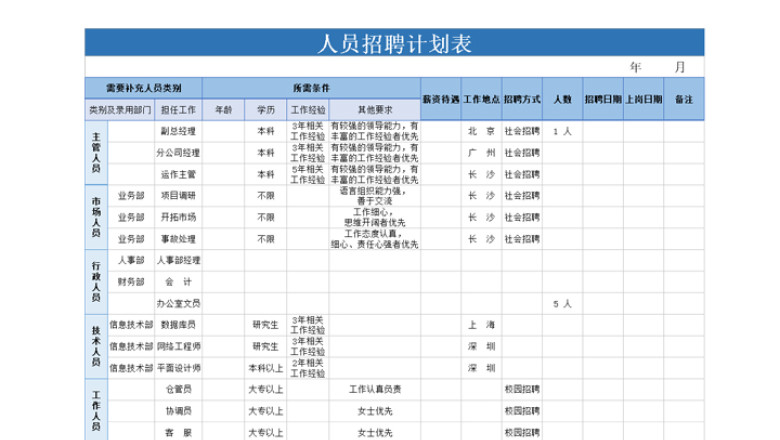Select the 招聘方式 column header

[x=522, y=99]
